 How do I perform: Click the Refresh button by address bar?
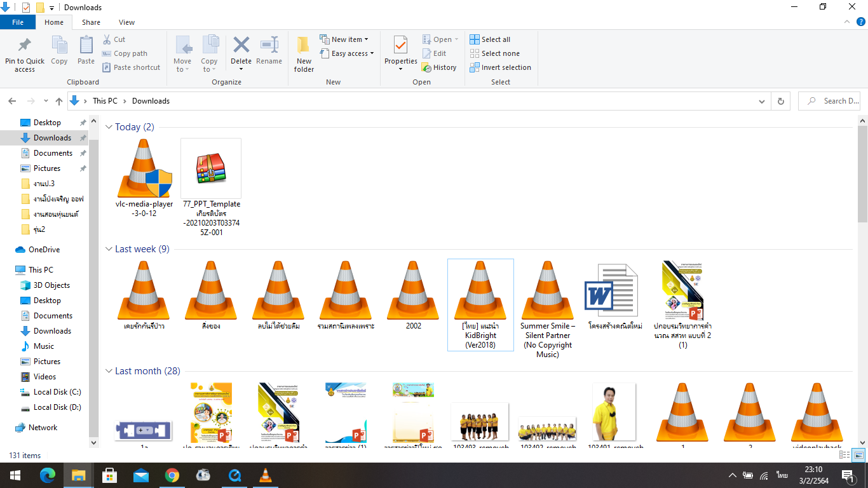pos(781,101)
